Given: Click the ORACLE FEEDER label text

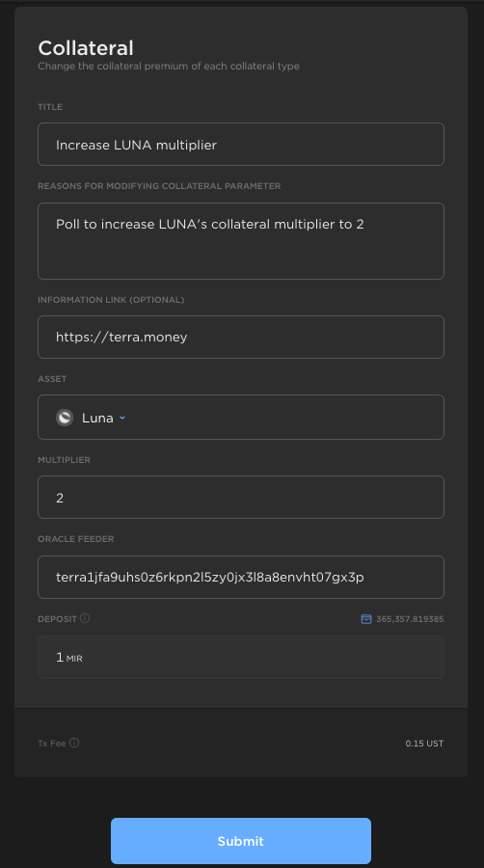Looking at the screenshot, I should pyautogui.click(x=76, y=538).
